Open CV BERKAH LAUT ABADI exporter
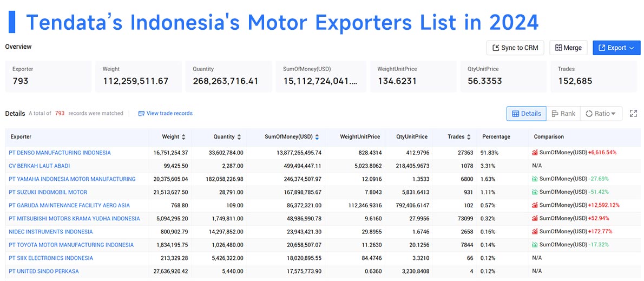Screen dimensions: 644x281 pos(40,166)
